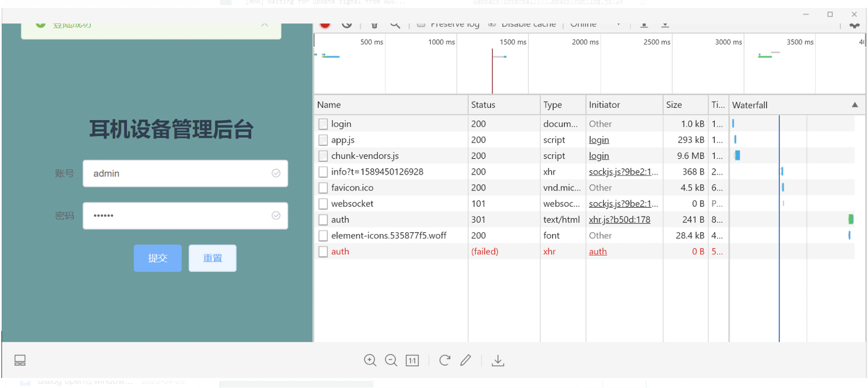
Task: Sort by the Waterfall column header
Action: (x=797, y=105)
